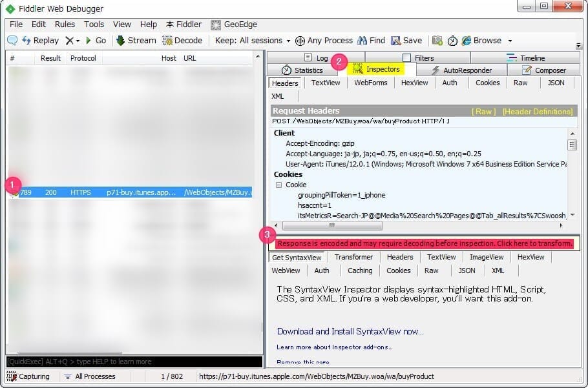Viewport: 588px width, 388px height.
Task: Click the GeoEdge menu icon
Action: pos(216,25)
